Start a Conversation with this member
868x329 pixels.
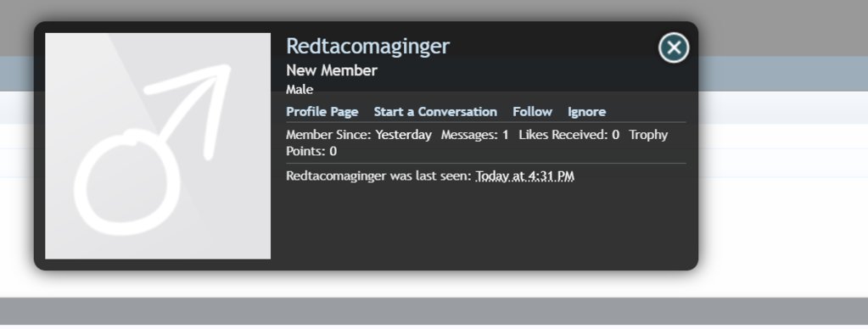435,112
